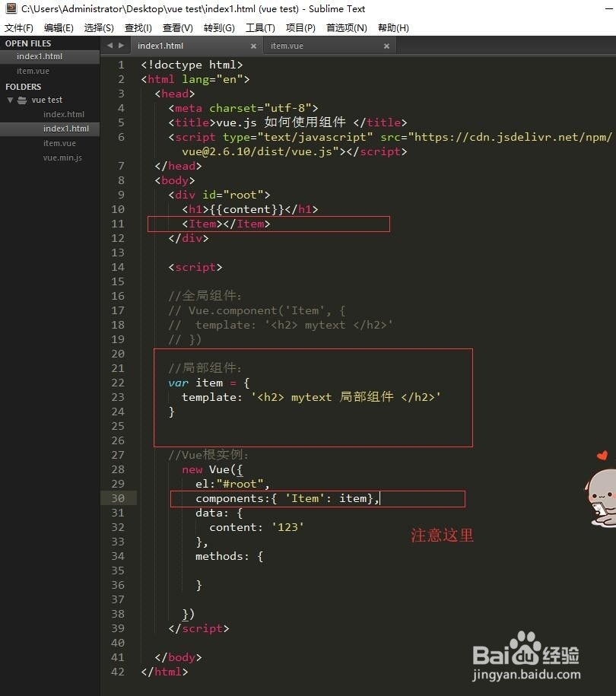This screenshot has height=696, width=616.
Task: Open the 文件(F) menu
Action: point(18,27)
